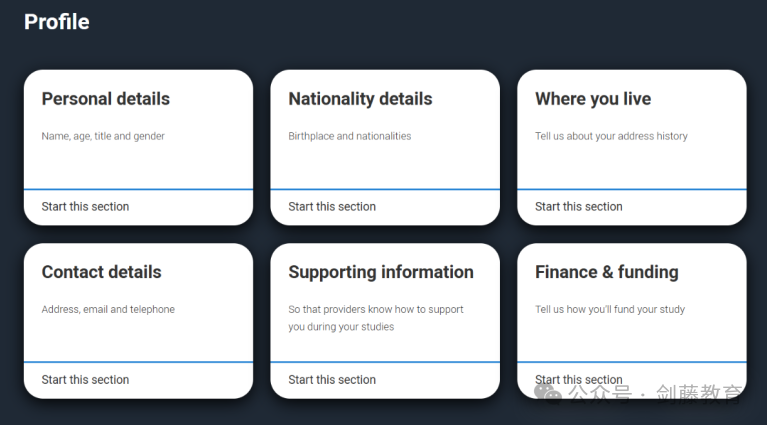Start the Supporting information section

[332, 380]
